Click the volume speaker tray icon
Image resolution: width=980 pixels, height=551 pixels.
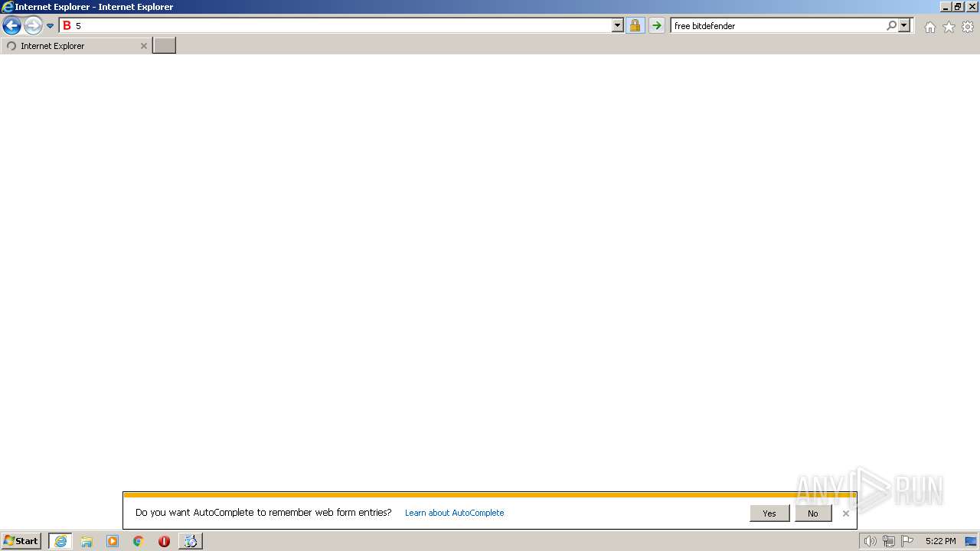tap(870, 541)
